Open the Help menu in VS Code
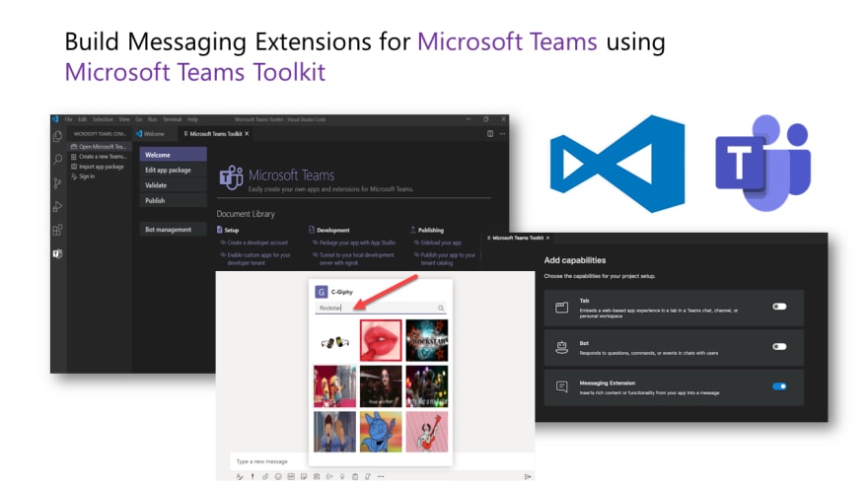 click(192, 119)
